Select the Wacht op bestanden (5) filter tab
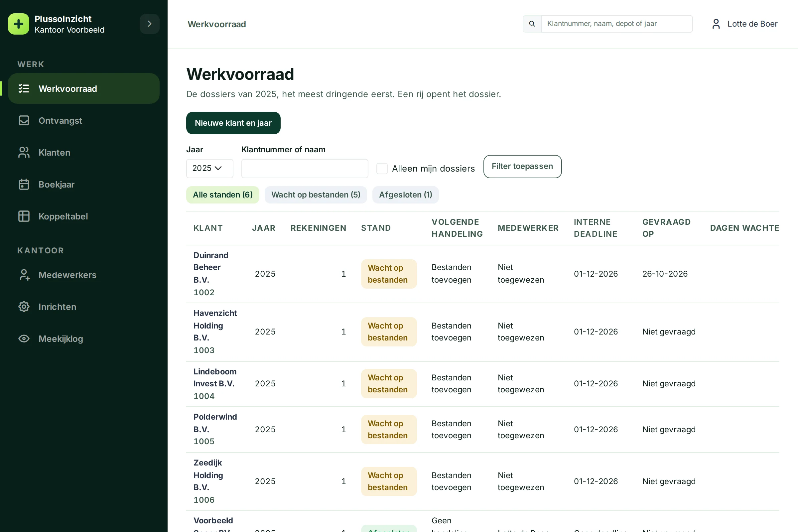 click(316, 195)
